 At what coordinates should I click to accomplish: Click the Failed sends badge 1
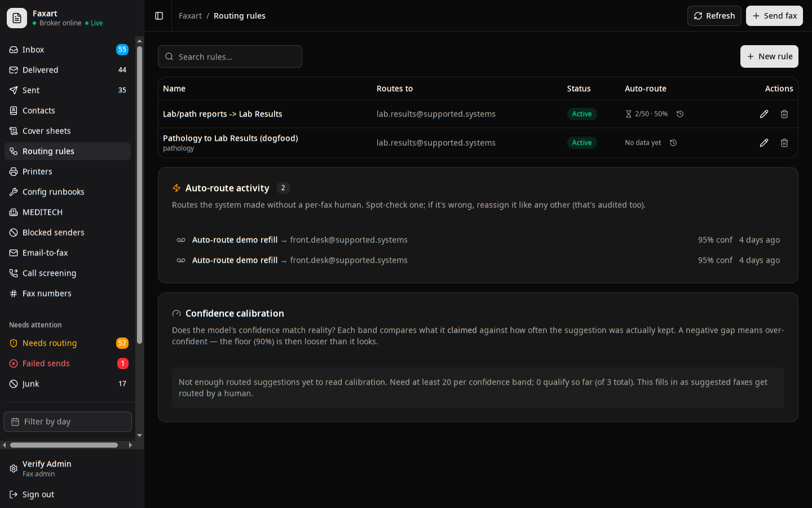point(122,364)
